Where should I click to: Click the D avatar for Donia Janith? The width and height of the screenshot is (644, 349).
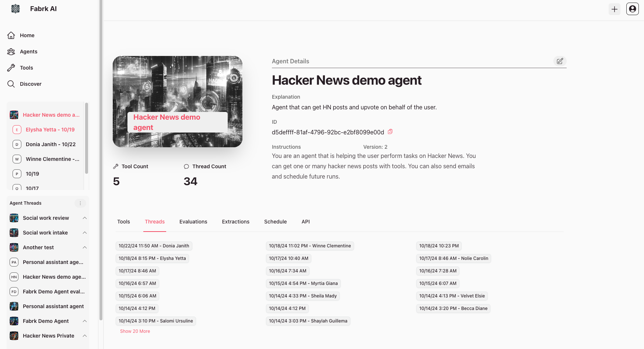17,144
